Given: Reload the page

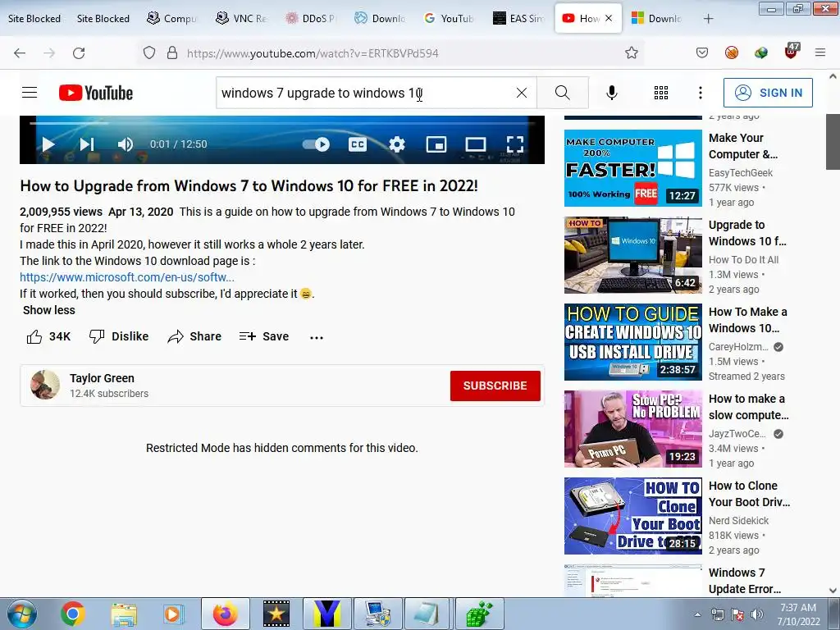Looking at the screenshot, I should click(79, 53).
